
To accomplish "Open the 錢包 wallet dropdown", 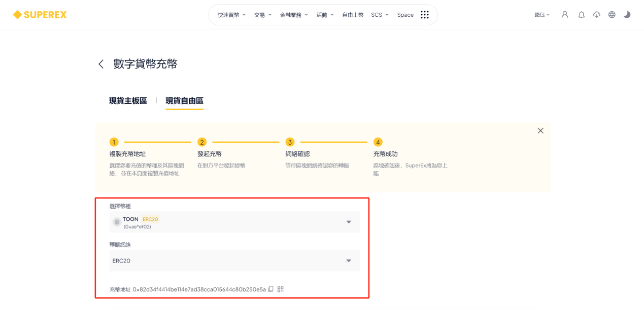I will [x=542, y=15].
